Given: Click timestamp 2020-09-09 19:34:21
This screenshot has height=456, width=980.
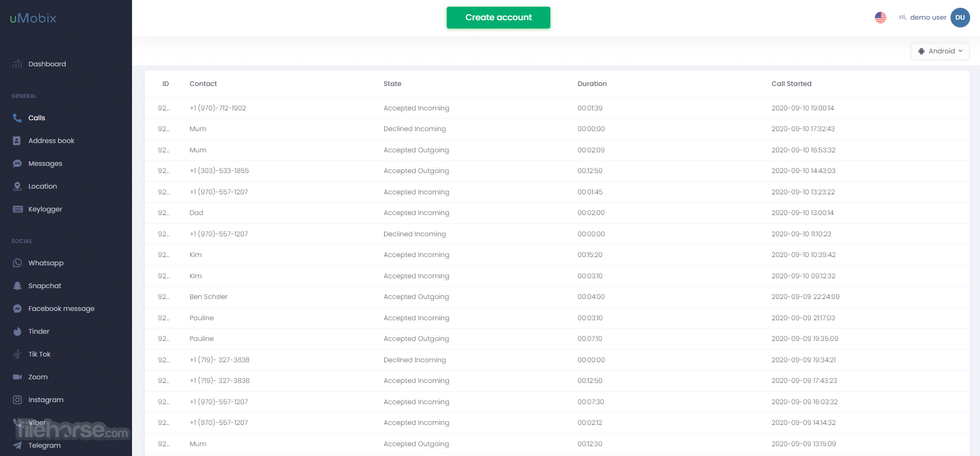Looking at the screenshot, I should pyautogui.click(x=803, y=360).
